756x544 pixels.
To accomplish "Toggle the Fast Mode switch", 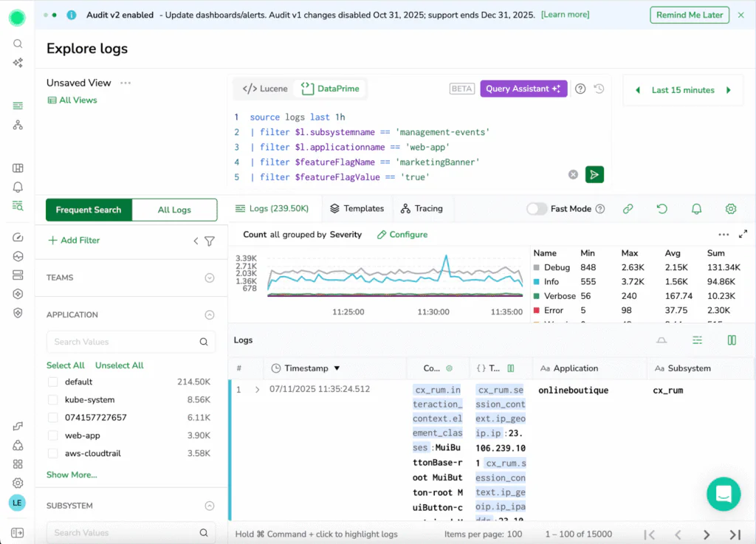I will click(x=537, y=209).
